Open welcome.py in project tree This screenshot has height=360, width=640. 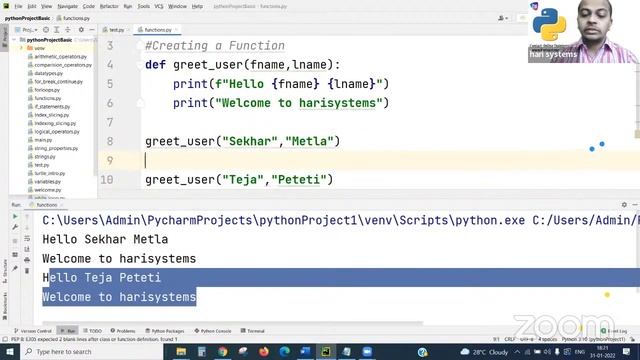coord(47,190)
